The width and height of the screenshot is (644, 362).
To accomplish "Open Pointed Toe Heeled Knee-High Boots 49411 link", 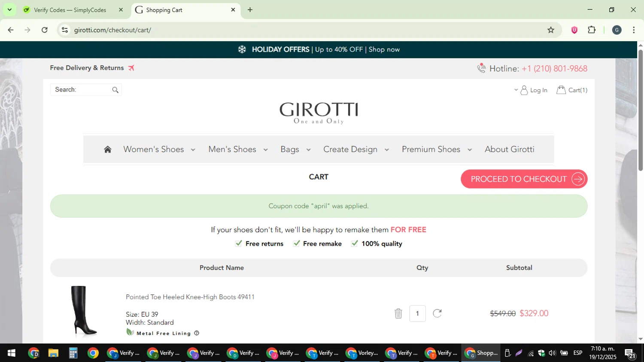I will click(190, 297).
